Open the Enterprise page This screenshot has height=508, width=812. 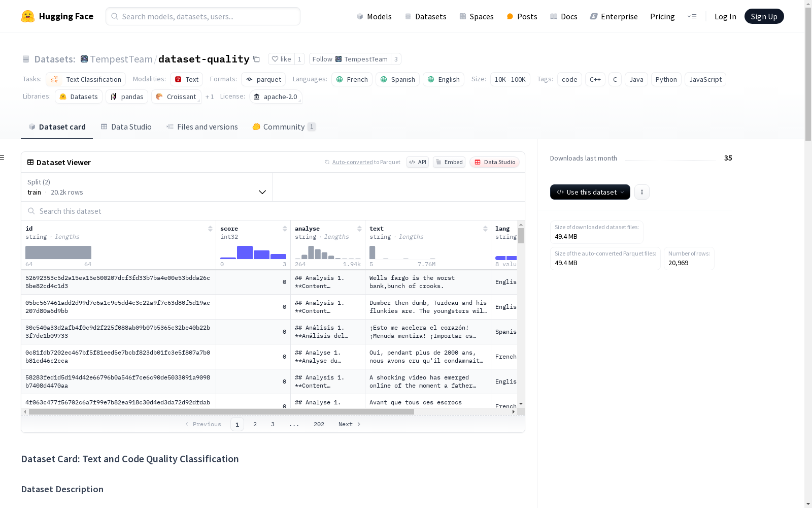pyautogui.click(x=614, y=16)
